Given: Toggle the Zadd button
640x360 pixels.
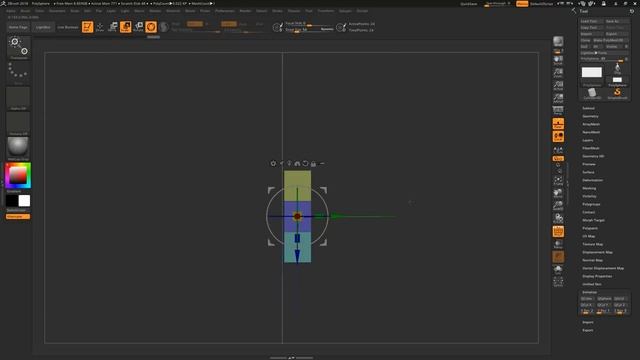Looking at the screenshot, I should (x=229, y=24).
